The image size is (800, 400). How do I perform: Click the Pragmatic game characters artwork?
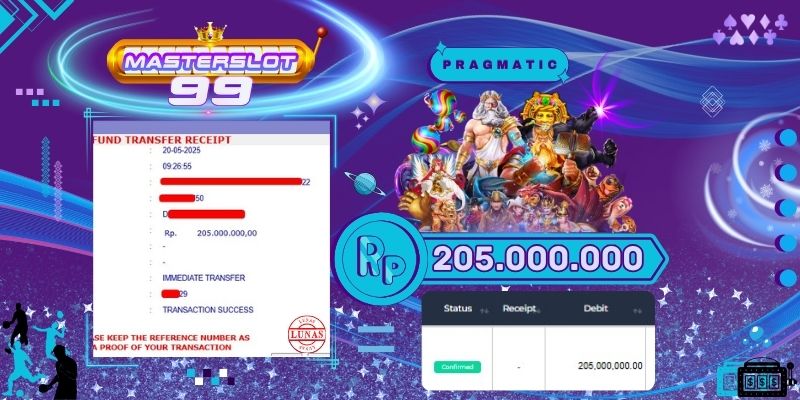515,161
